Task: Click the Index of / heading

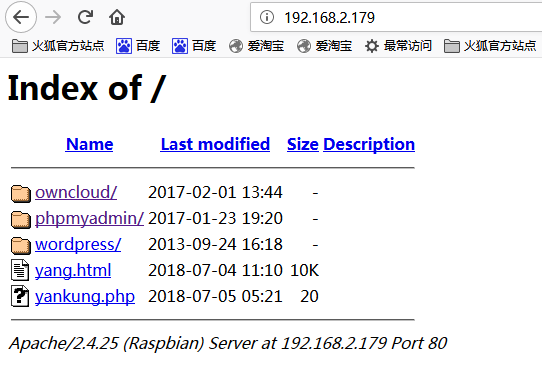Action: (x=86, y=88)
